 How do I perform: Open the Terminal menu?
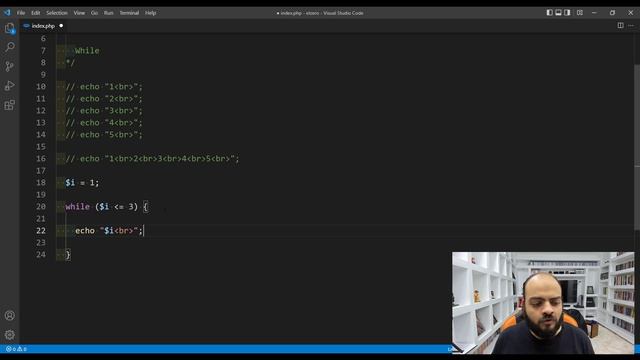pos(129,13)
